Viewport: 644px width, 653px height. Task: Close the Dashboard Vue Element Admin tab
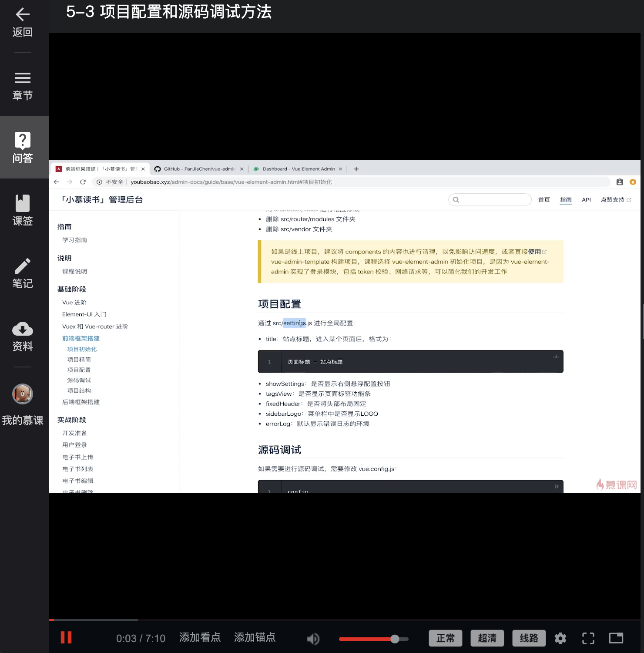(340, 169)
